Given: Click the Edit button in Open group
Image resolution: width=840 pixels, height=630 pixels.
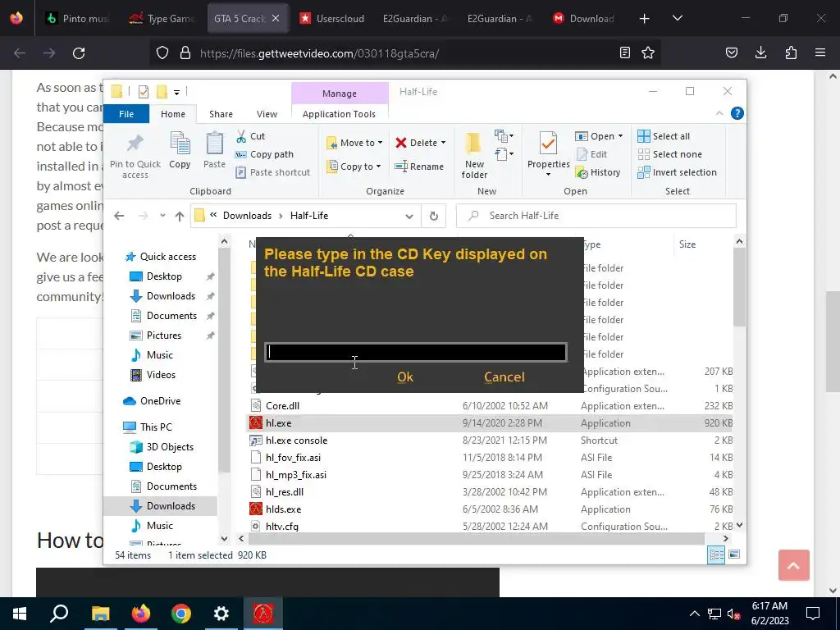Looking at the screenshot, I should [x=591, y=154].
